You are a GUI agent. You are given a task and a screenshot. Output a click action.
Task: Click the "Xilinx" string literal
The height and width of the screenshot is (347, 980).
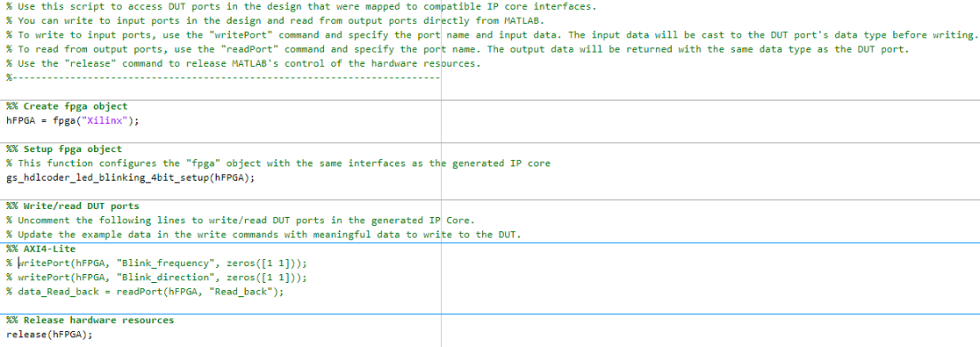[104, 120]
